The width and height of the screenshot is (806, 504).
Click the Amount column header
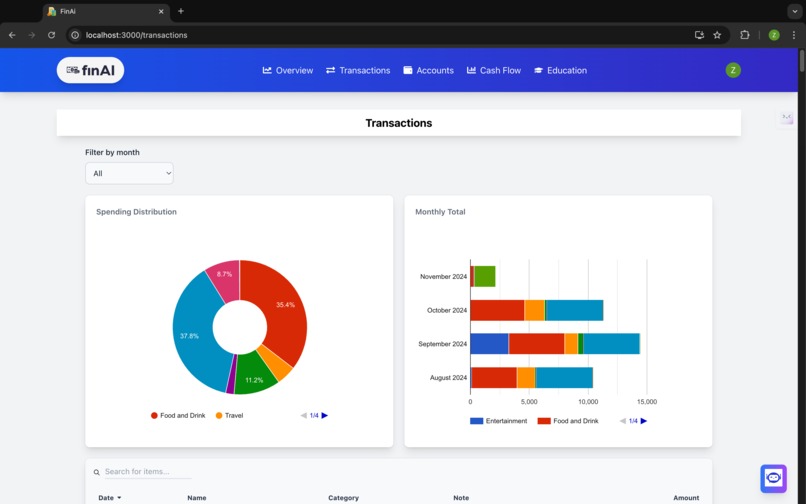click(686, 498)
